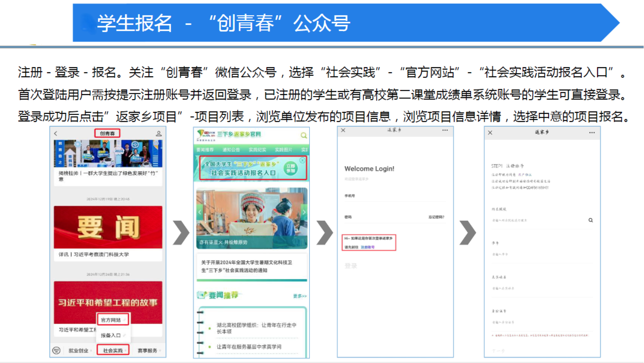The image size is (644, 363).
Task: Click the search magnifier on 三下乡返家乡官网
Action: pos(303,135)
